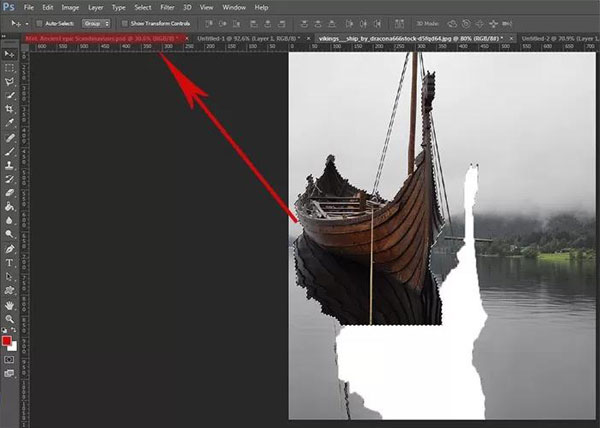Toggle Quick Mask mode
The height and width of the screenshot is (428, 600).
(x=9, y=360)
